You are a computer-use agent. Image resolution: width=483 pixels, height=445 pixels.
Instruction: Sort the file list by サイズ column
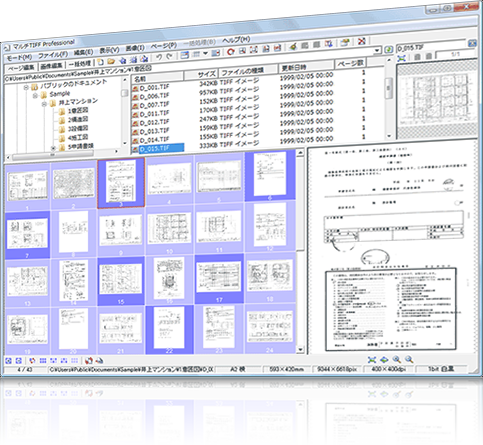pos(201,74)
